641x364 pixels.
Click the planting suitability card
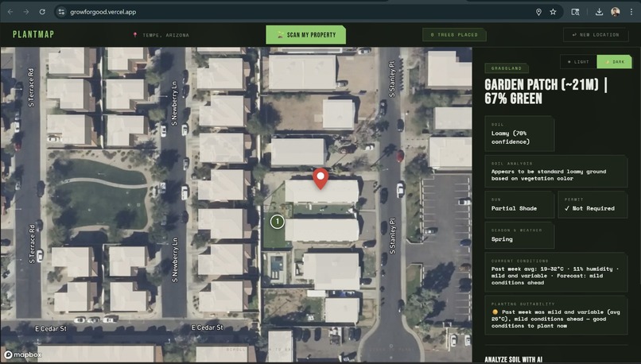point(556,316)
